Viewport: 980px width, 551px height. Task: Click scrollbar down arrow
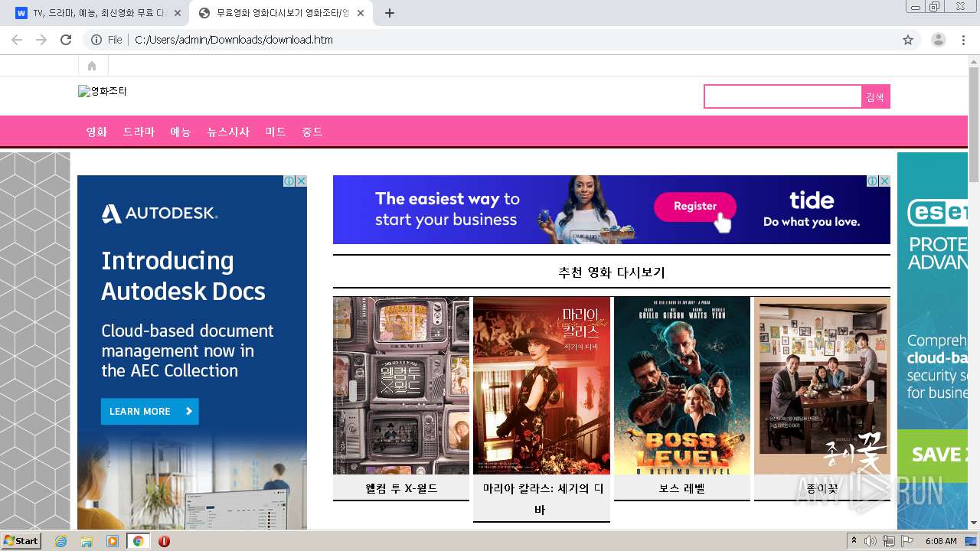[x=974, y=523]
